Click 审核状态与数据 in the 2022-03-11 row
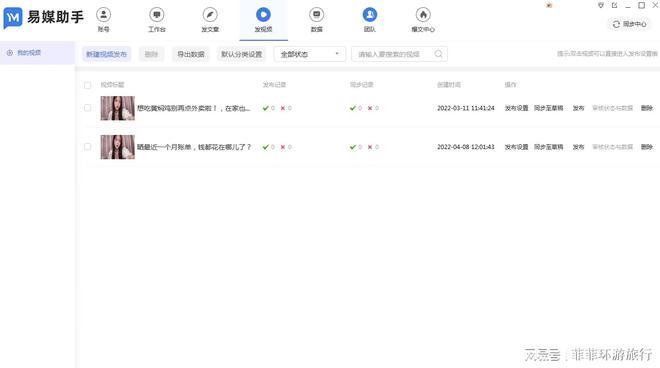The width and height of the screenshot is (660, 368). tap(612, 108)
